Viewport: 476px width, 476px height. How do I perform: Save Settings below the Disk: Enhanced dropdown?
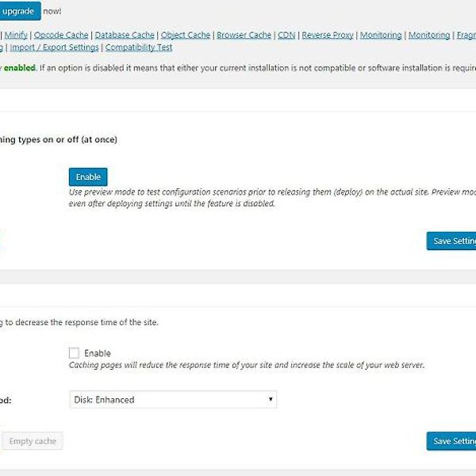(x=452, y=441)
